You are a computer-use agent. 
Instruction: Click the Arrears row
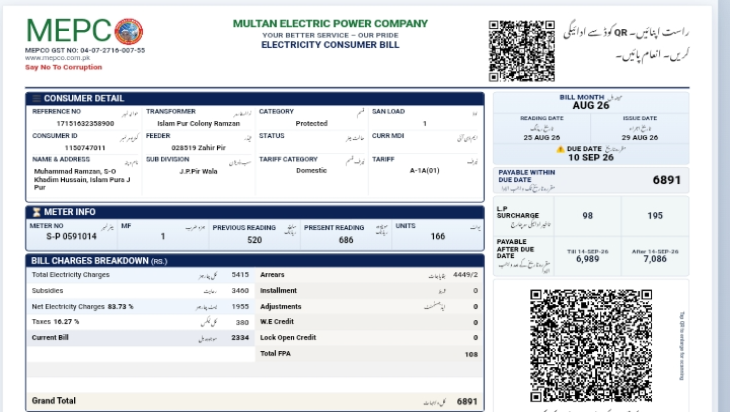pyautogui.click(x=369, y=275)
